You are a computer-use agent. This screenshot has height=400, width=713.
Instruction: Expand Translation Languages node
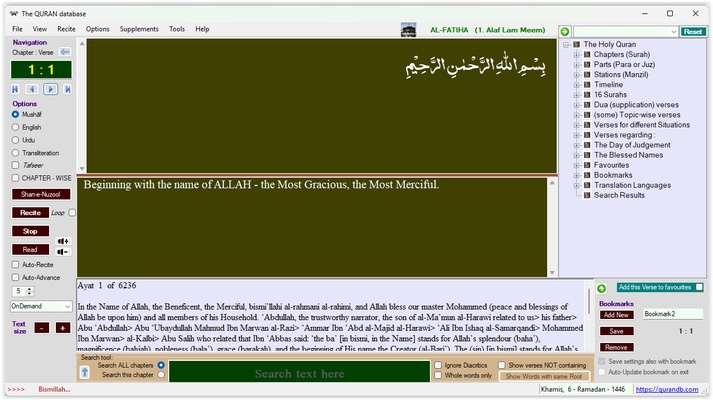pos(577,185)
